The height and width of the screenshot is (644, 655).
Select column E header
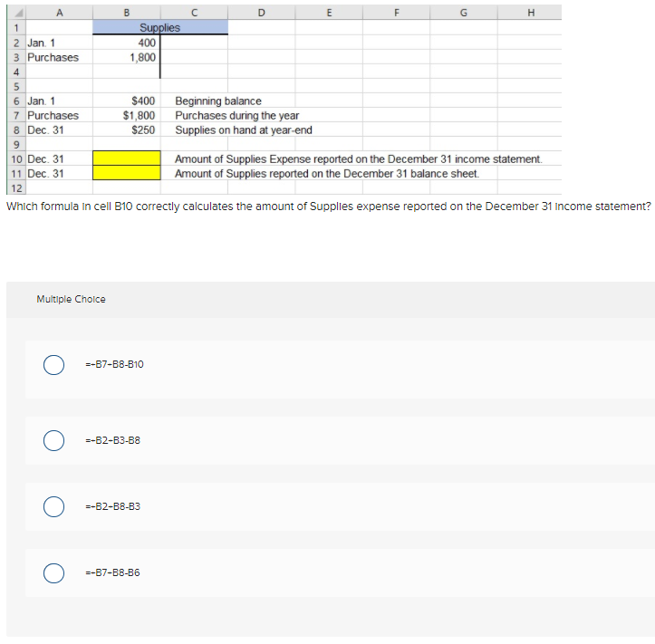point(329,13)
